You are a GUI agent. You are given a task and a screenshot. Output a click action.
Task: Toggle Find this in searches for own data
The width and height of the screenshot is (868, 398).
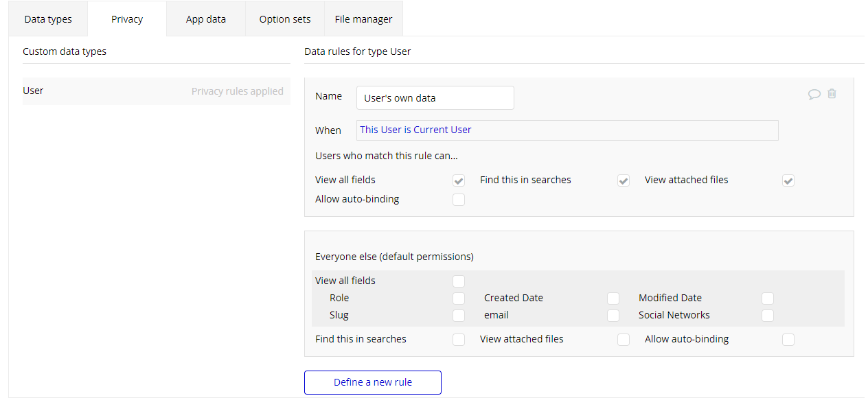pyautogui.click(x=624, y=180)
